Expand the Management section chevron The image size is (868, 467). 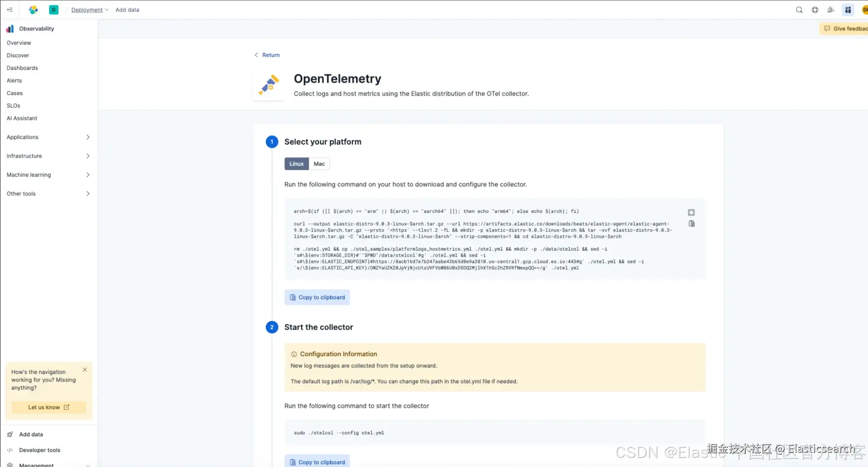click(x=88, y=465)
